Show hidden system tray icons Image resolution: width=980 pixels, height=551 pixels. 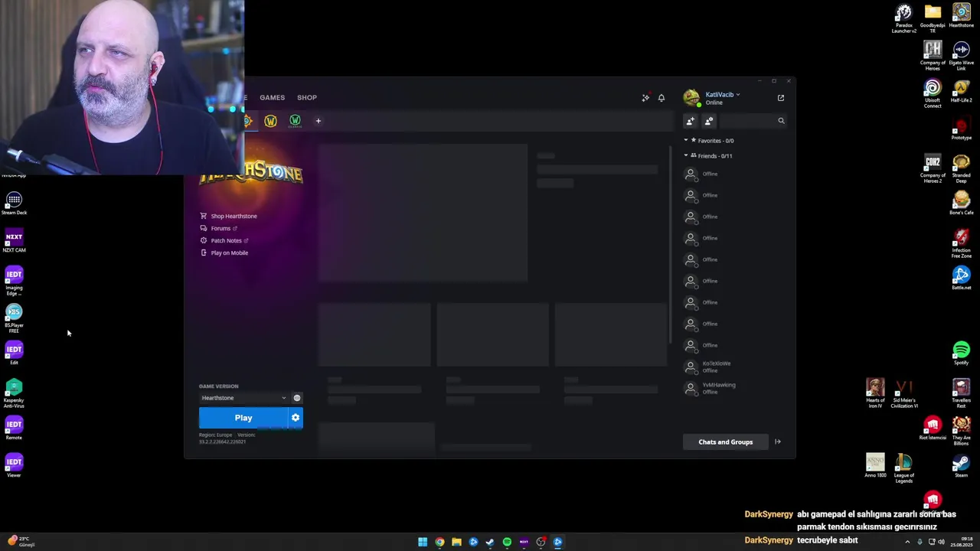(x=909, y=542)
